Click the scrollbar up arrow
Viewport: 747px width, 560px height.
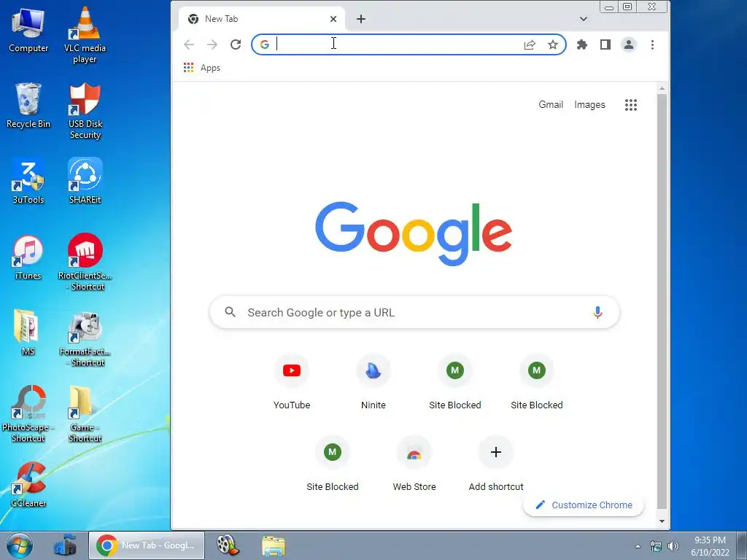pos(662,88)
